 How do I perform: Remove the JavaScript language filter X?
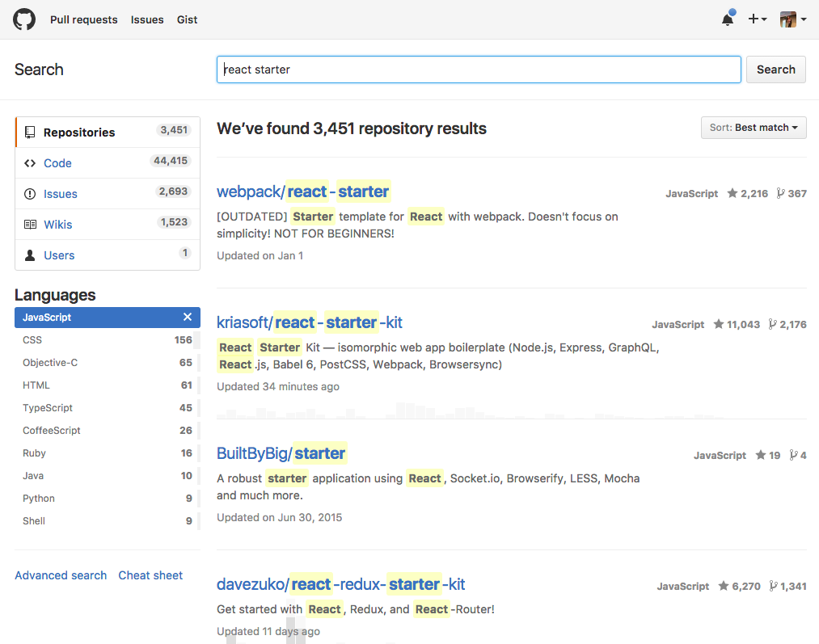188,317
